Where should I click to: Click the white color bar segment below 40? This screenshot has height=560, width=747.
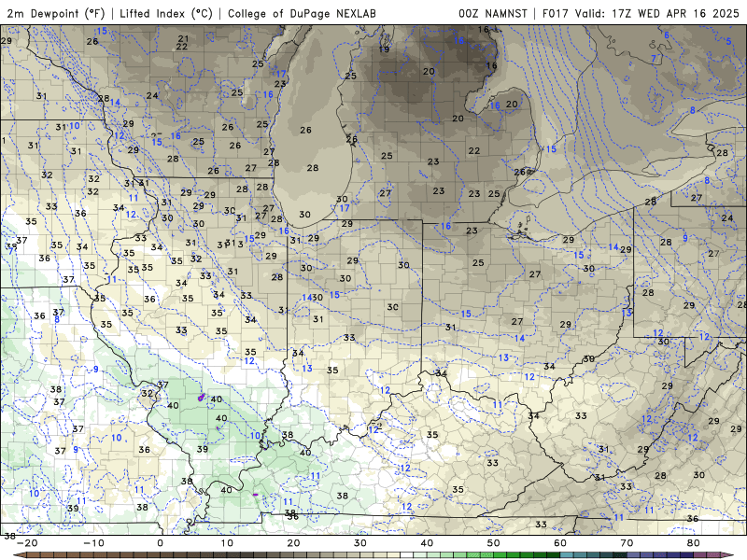(407, 555)
